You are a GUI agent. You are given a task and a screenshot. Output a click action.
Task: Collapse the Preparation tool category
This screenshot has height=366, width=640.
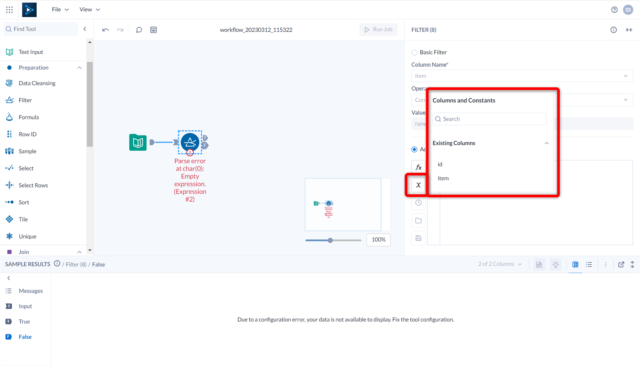(x=79, y=68)
